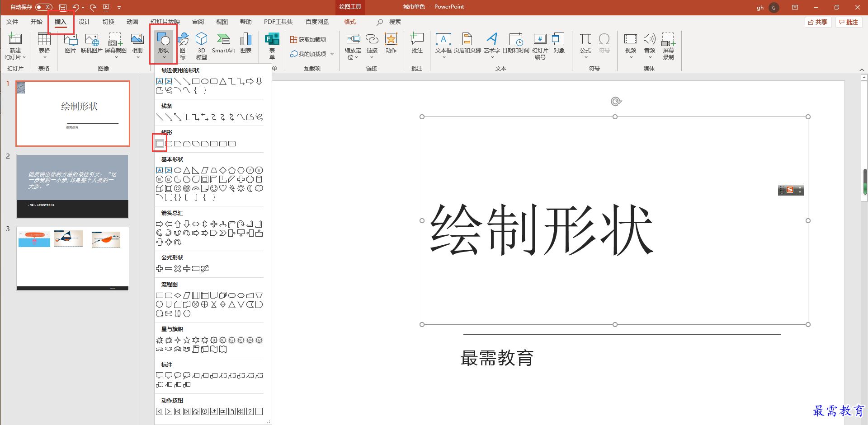Select the cloud callout in 标注
Image resolution: width=868 pixels, height=425 pixels.
187,376
